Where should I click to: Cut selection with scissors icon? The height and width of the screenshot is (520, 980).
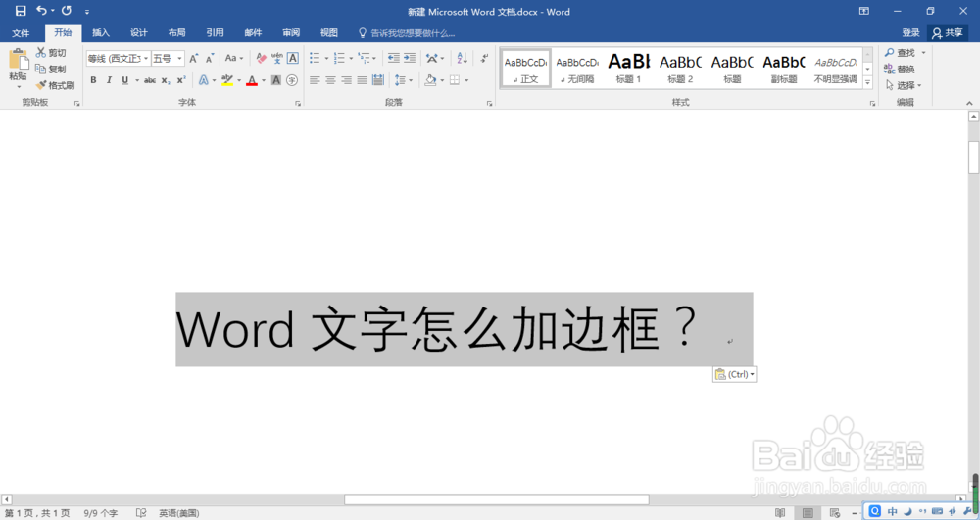pos(41,53)
